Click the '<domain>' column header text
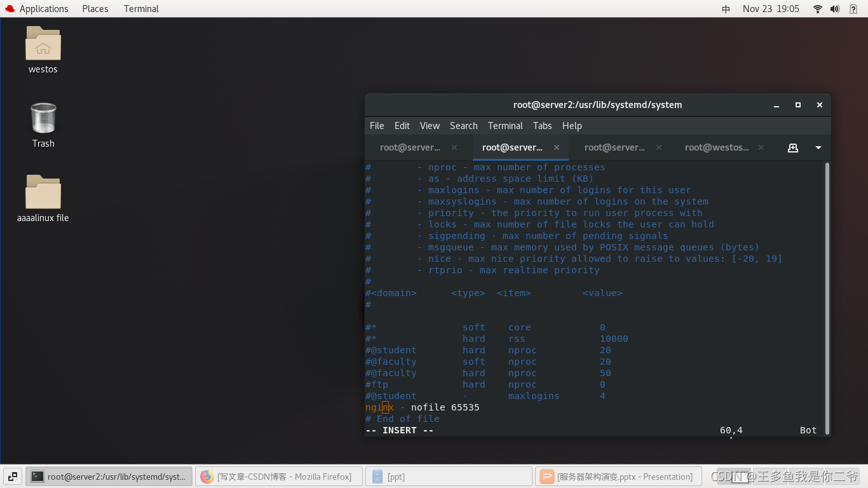868x488 pixels. point(394,293)
